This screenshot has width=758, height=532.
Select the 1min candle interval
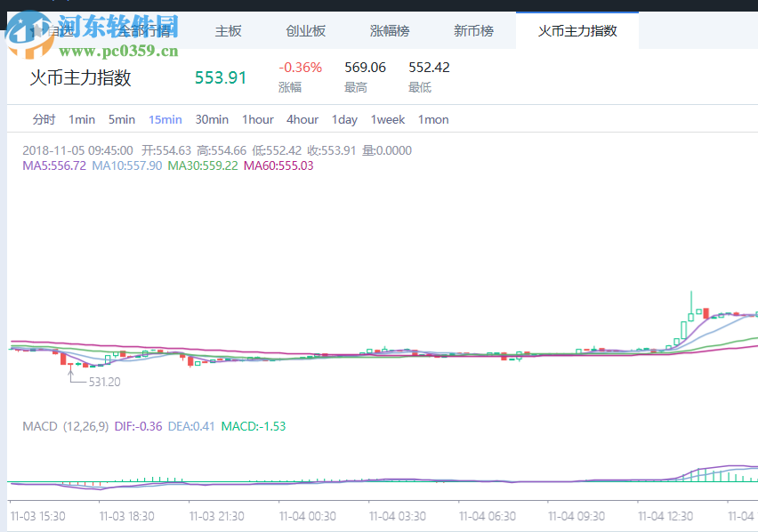tap(81, 119)
